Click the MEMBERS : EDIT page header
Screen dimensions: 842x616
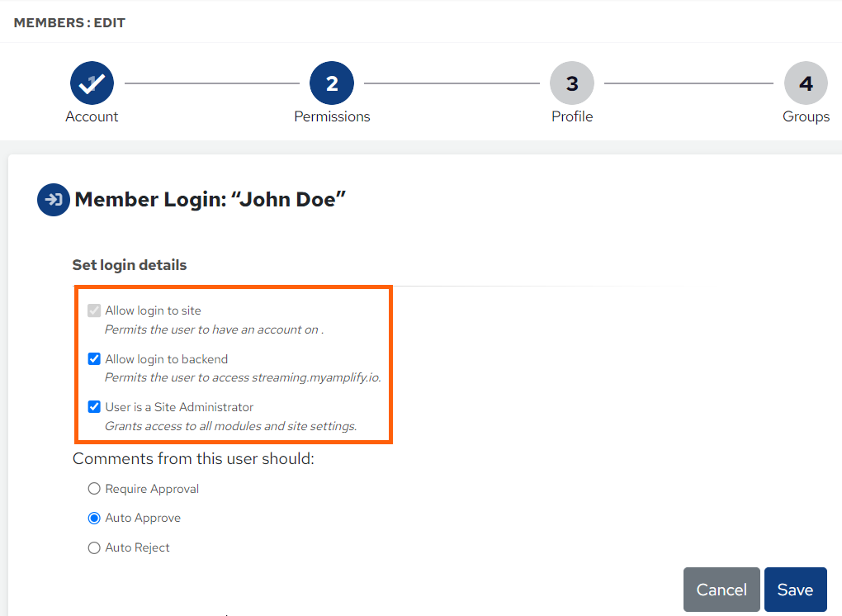[69, 22]
